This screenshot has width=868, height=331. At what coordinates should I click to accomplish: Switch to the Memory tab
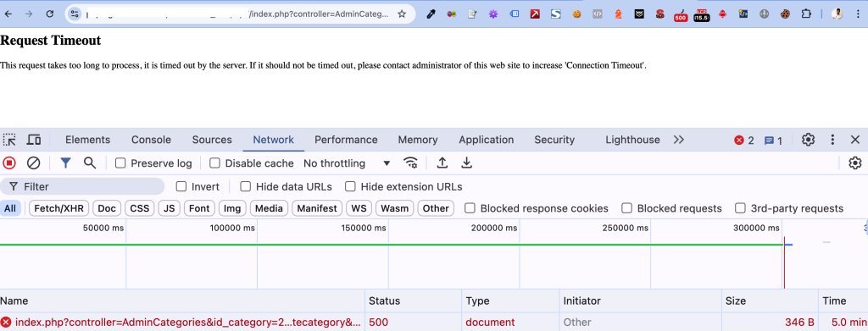tap(418, 140)
